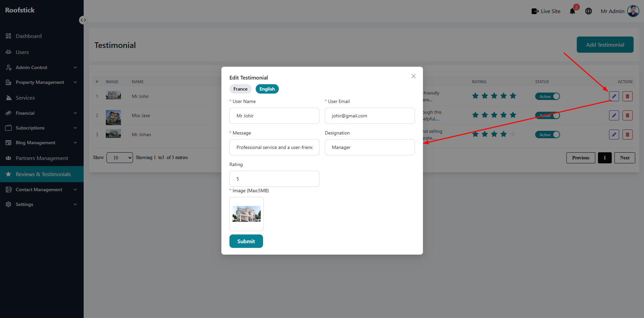Expand Admin Control menu
644x318 pixels.
[x=42, y=67]
